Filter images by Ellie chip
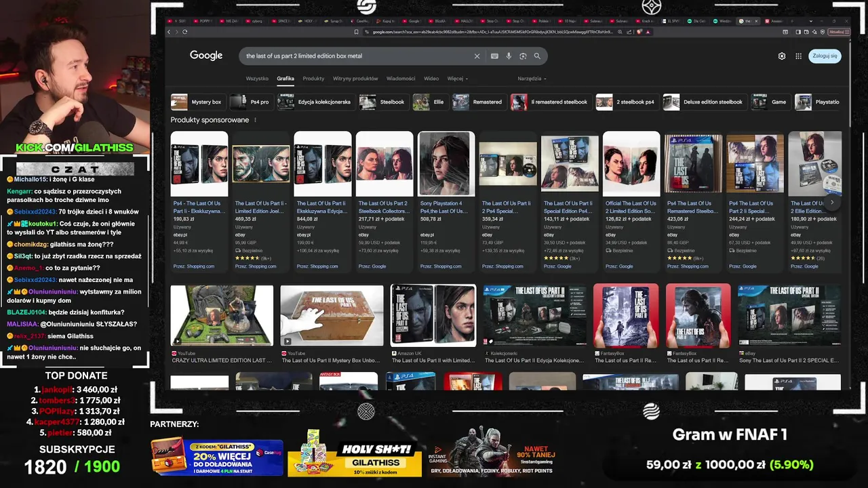868x488 pixels. pos(430,102)
